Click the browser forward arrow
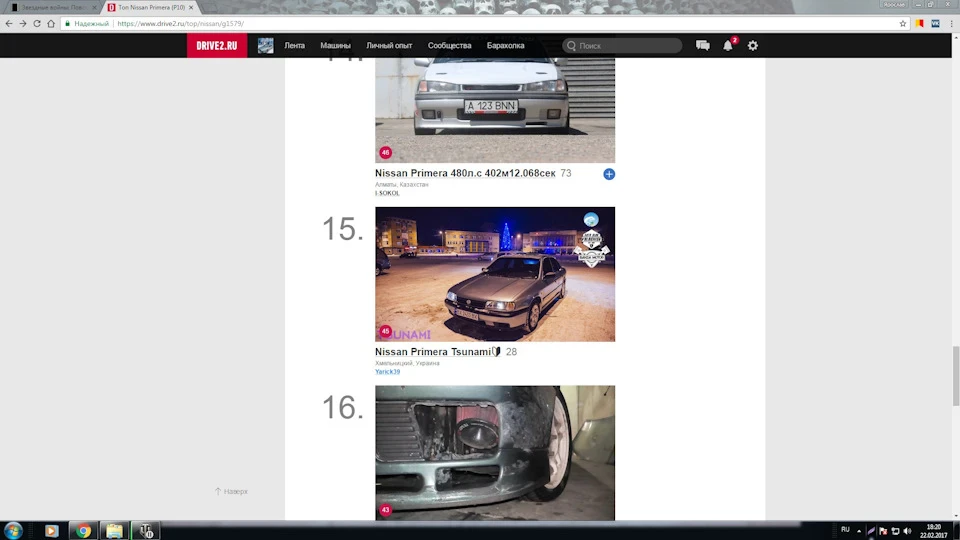 (23, 23)
